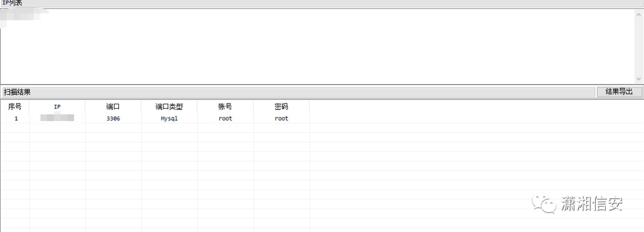This screenshot has width=644, height=232.
Task: Select result row number 1 cell
Action: pyautogui.click(x=16, y=118)
